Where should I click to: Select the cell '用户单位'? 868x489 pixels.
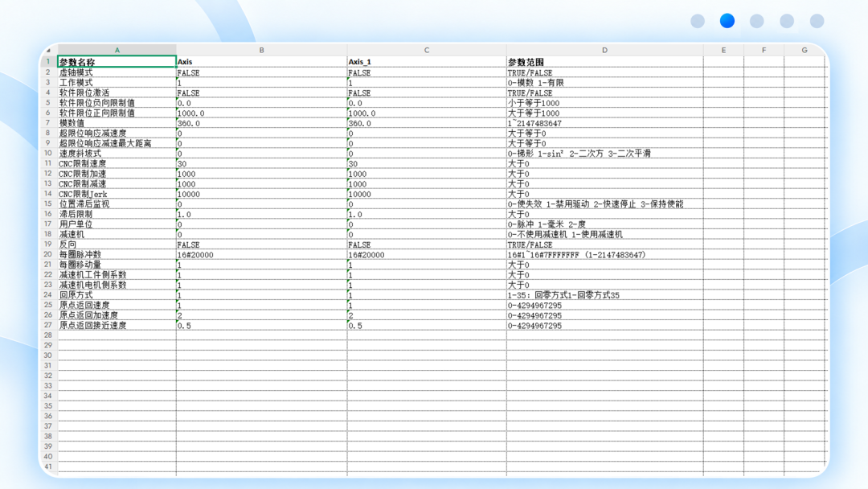click(117, 224)
